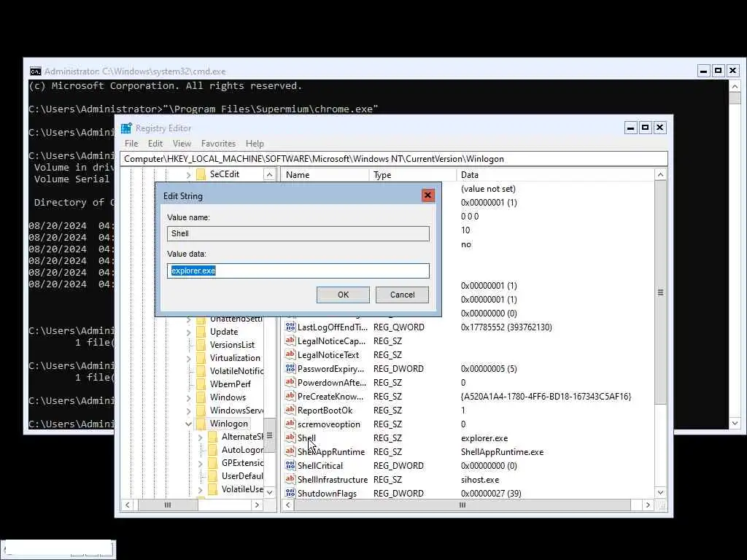This screenshot has height=560, width=747.
Task: Click the Update folder icon in tree
Action: click(201, 332)
